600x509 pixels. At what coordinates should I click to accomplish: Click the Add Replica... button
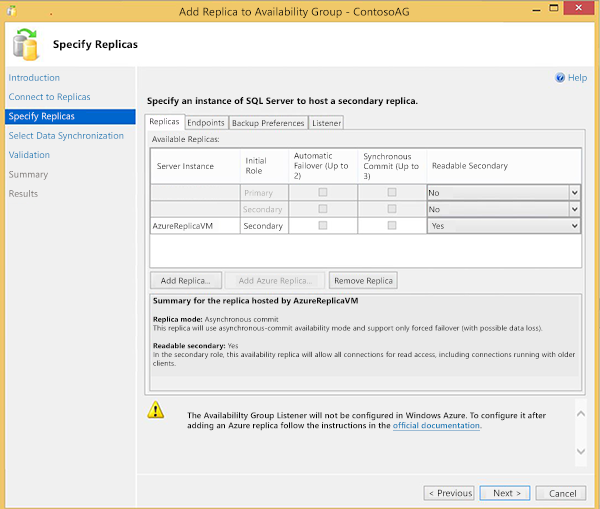(185, 280)
